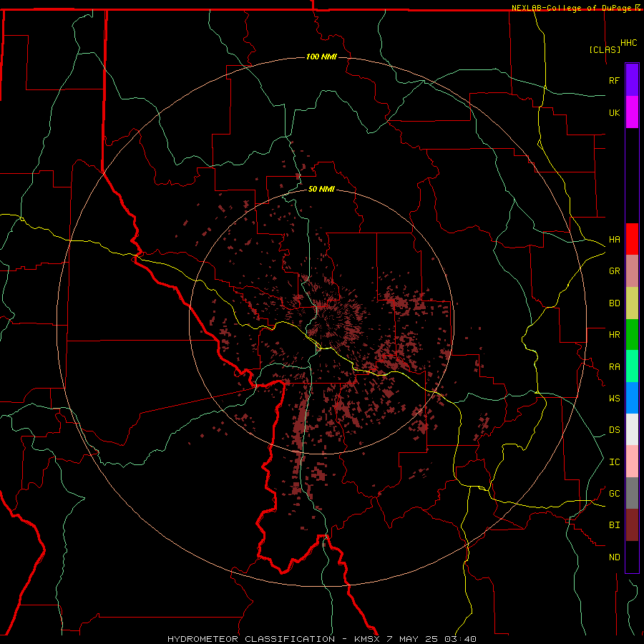Click the UK magenta legend swatch
The width and height of the screenshot is (644, 644).
tap(632, 112)
